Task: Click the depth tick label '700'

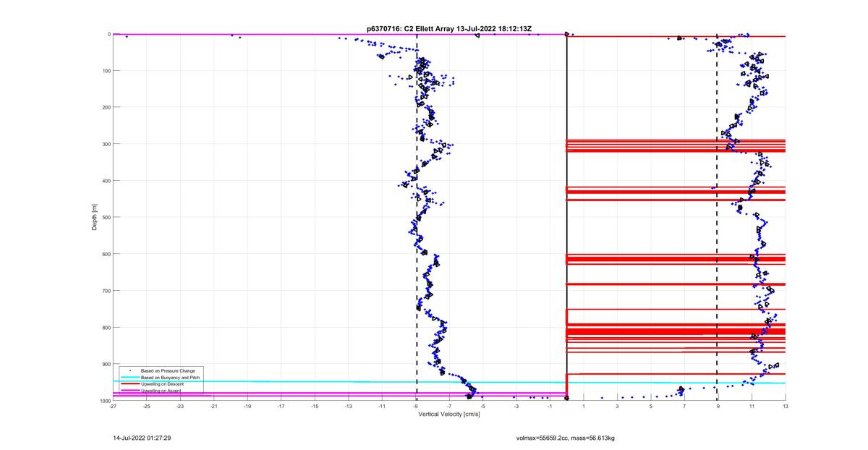Action: (x=106, y=291)
